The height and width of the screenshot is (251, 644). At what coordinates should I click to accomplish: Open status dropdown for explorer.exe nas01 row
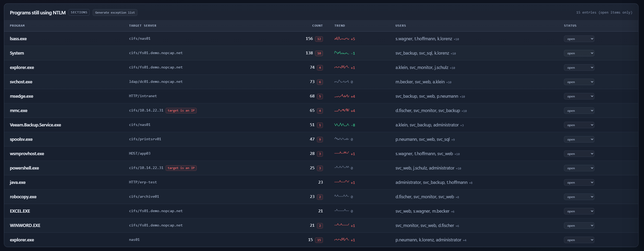point(579,240)
